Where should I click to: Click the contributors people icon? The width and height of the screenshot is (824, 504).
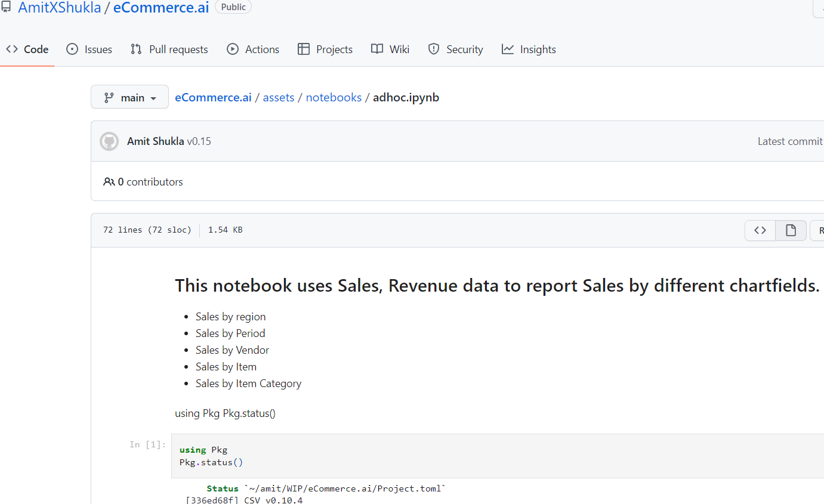[109, 182]
